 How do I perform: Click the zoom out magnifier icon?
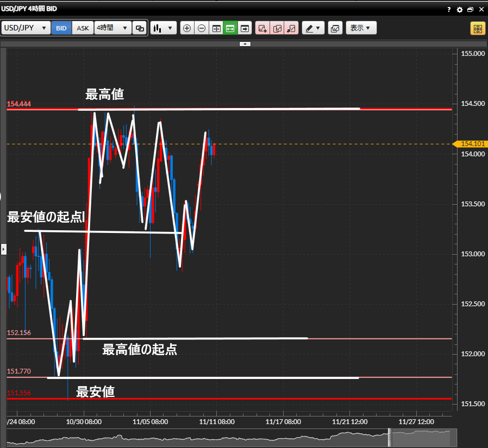pyautogui.click(x=202, y=28)
